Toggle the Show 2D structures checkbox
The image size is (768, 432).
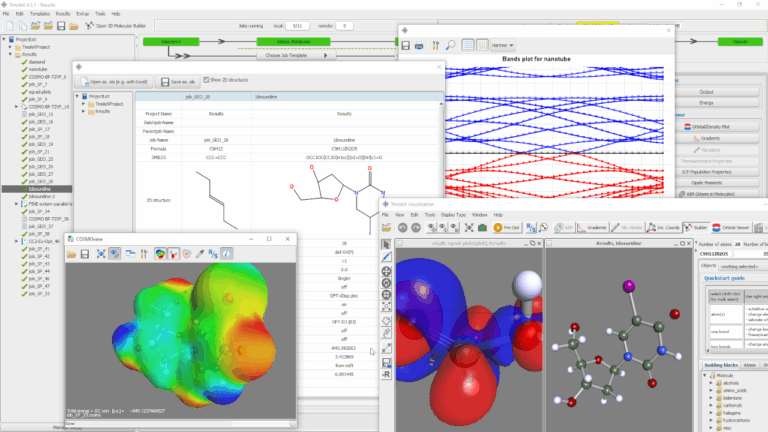205,79
